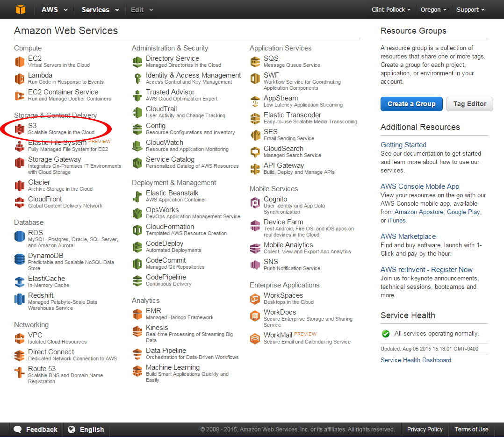Click the CloudTrail icon
This screenshot has width=504, height=437.
[x=137, y=112]
